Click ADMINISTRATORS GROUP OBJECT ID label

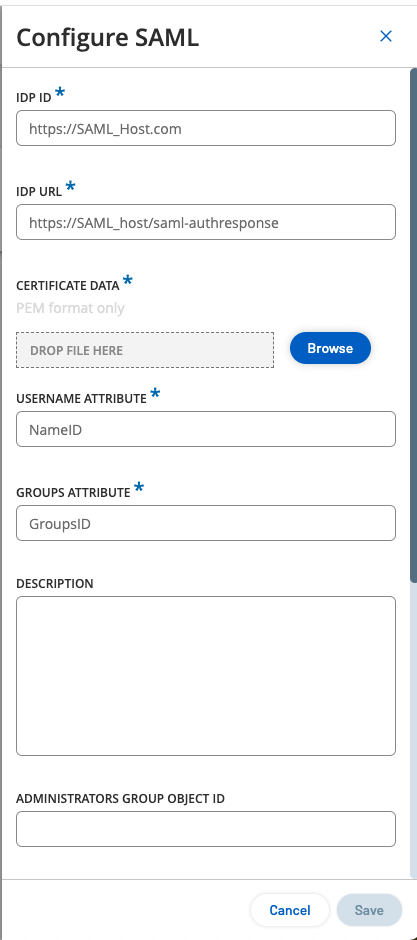click(x=120, y=799)
